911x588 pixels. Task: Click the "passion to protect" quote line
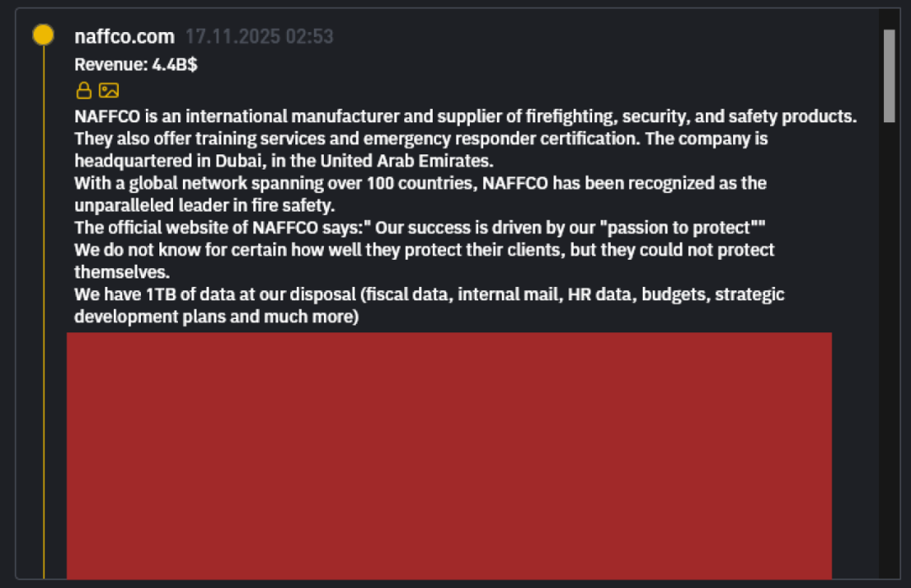click(x=419, y=228)
